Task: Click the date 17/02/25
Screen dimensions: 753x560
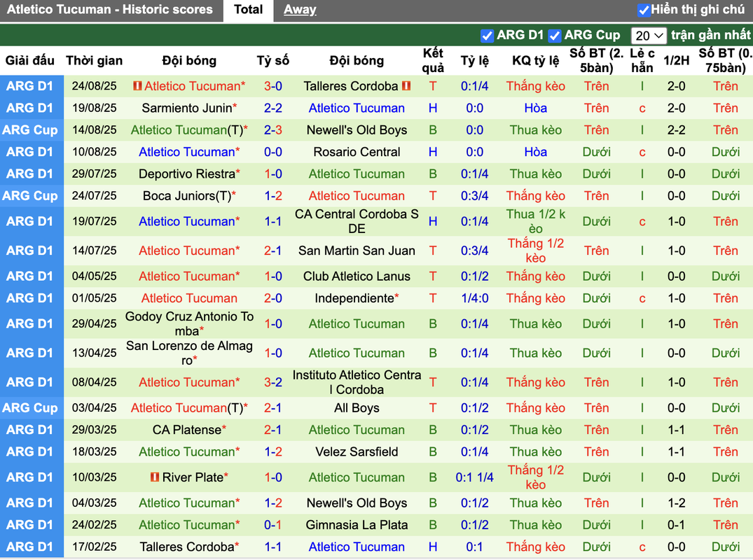Action: click(94, 547)
